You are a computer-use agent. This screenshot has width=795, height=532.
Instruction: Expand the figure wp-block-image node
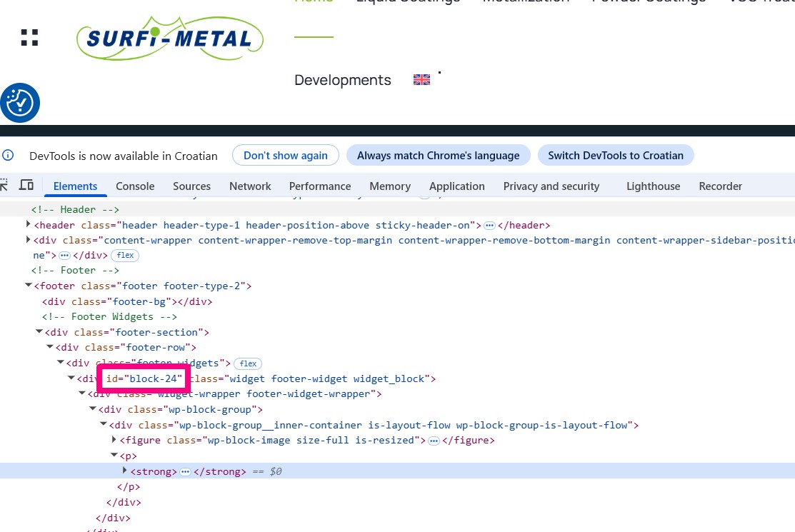[x=114, y=440]
